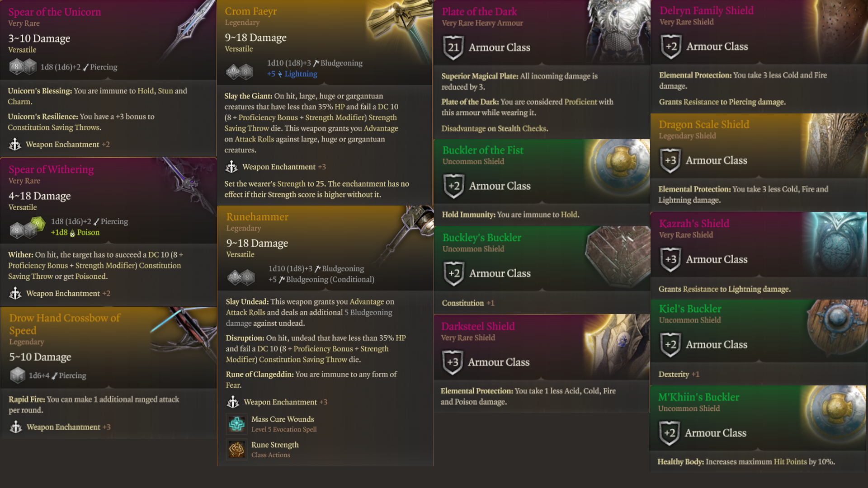Click the Delryn Family Shield title
The height and width of the screenshot is (488, 868).
point(706,10)
